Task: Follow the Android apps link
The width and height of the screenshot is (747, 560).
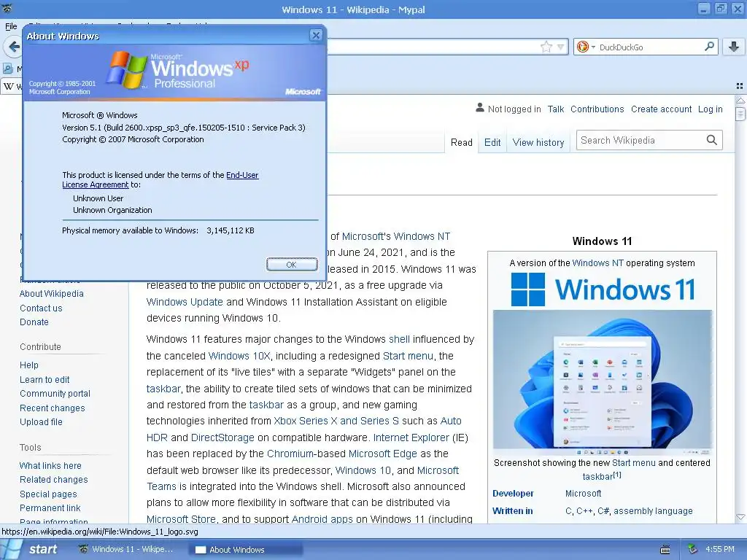Action: click(322, 519)
